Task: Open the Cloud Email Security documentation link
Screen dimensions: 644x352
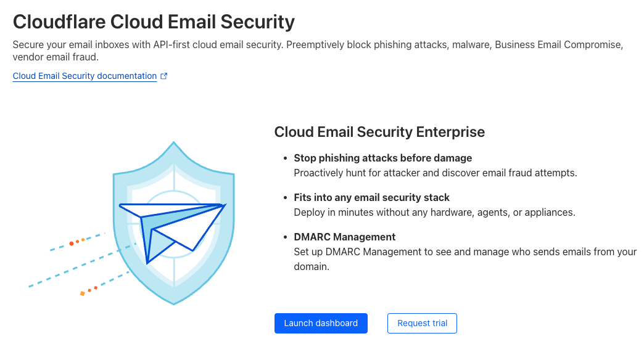Action: [85, 76]
